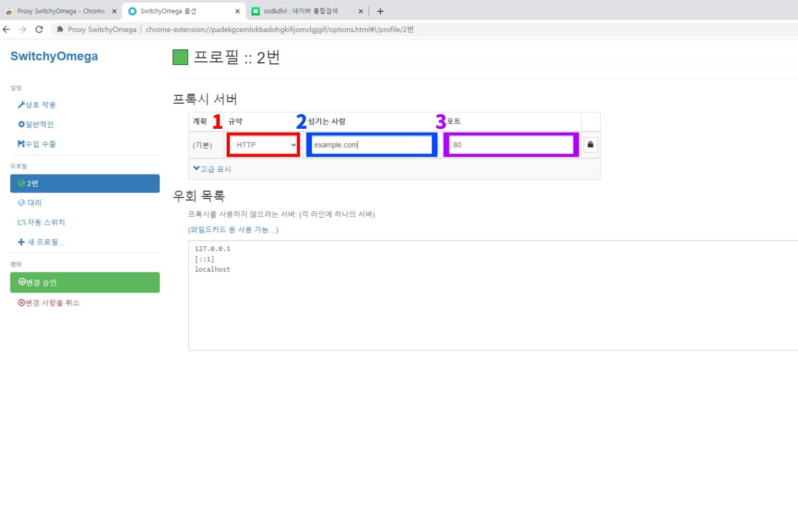Apply changes with 변경 승인 button

pyautogui.click(x=85, y=282)
